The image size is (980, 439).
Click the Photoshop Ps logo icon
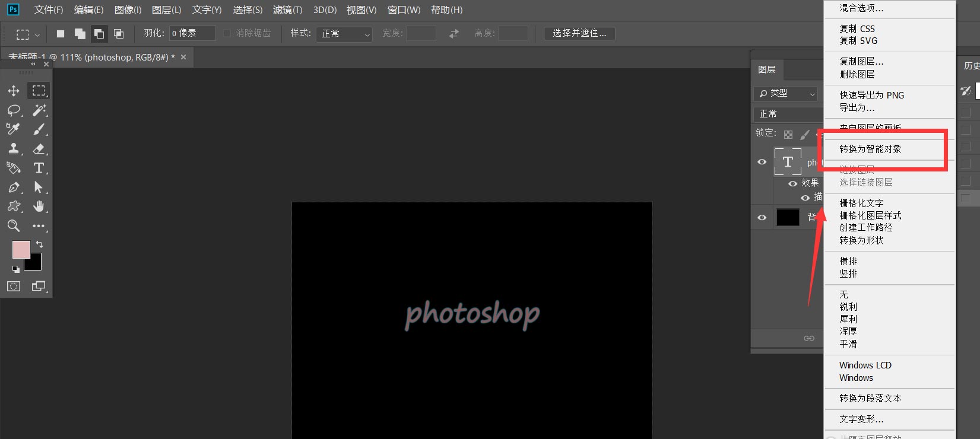[13, 9]
